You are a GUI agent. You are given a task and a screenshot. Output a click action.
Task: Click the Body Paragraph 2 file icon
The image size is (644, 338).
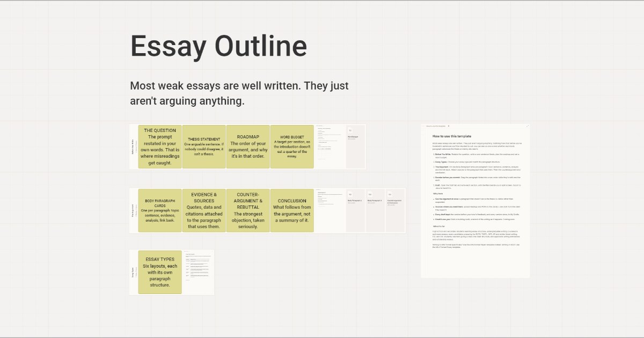[x=350, y=194]
